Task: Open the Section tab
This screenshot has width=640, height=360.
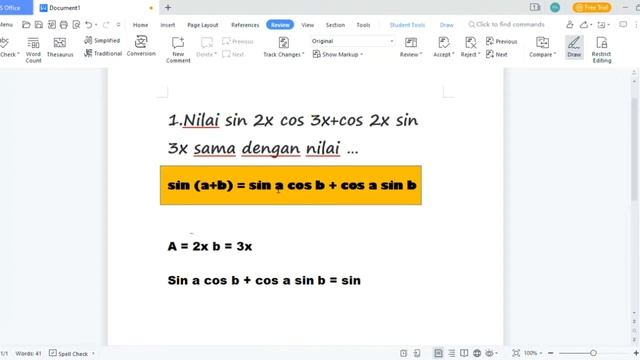Action: [335, 25]
